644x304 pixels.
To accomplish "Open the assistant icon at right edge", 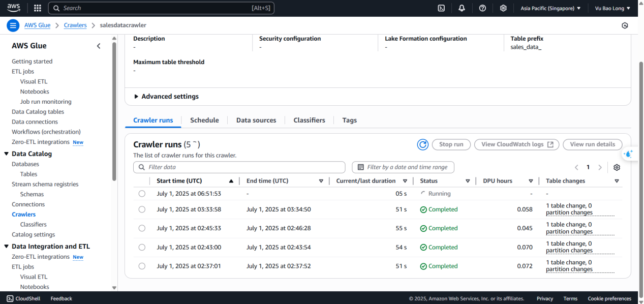I will (629, 154).
